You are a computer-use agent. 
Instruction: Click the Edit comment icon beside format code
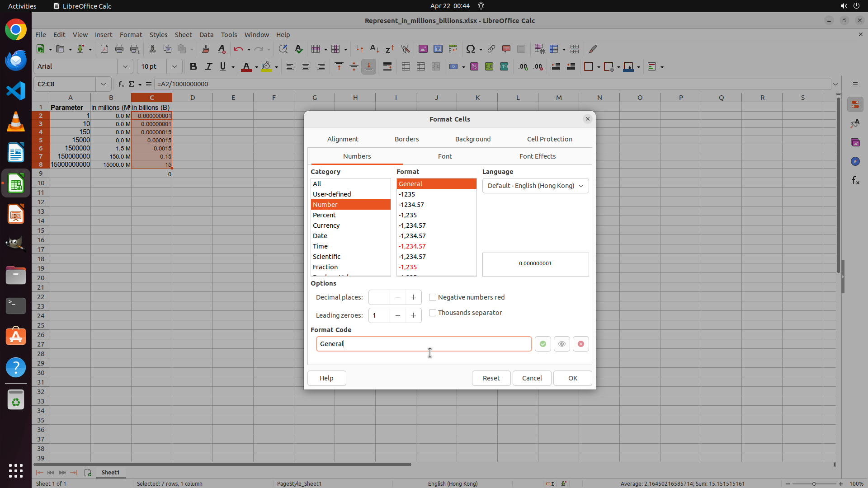[561, 344]
